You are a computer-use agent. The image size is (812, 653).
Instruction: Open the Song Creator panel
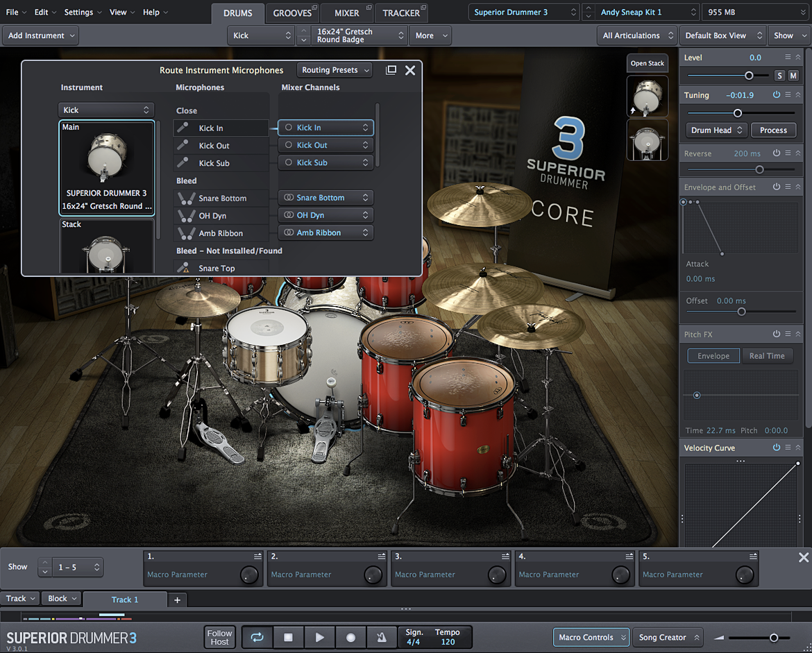[669, 638]
